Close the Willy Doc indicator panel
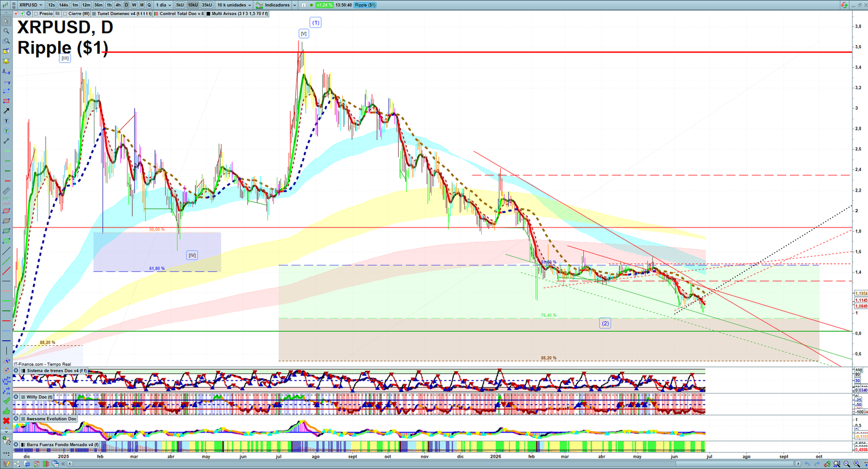Viewport: 868px width, 469px height. pyautogui.click(x=16, y=397)
